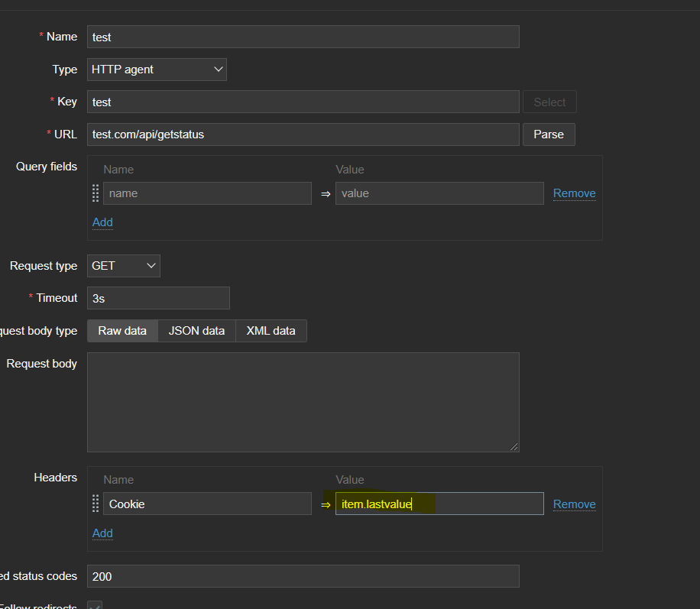Grab the Query fields row drag handle
The height and width of the screenshot is (609, 700).
[x=96, y=193]
